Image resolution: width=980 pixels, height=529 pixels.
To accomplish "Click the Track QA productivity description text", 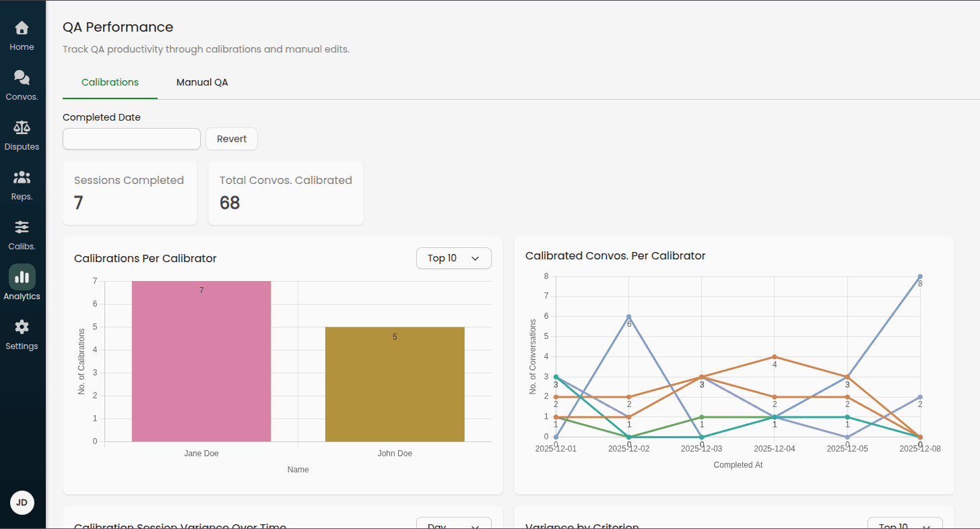I will (206, 49).
